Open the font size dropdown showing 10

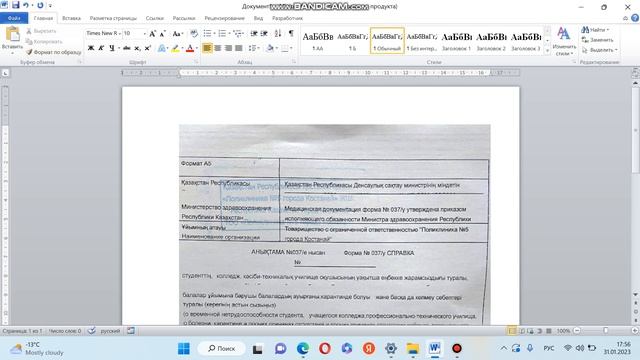(144, 33)
